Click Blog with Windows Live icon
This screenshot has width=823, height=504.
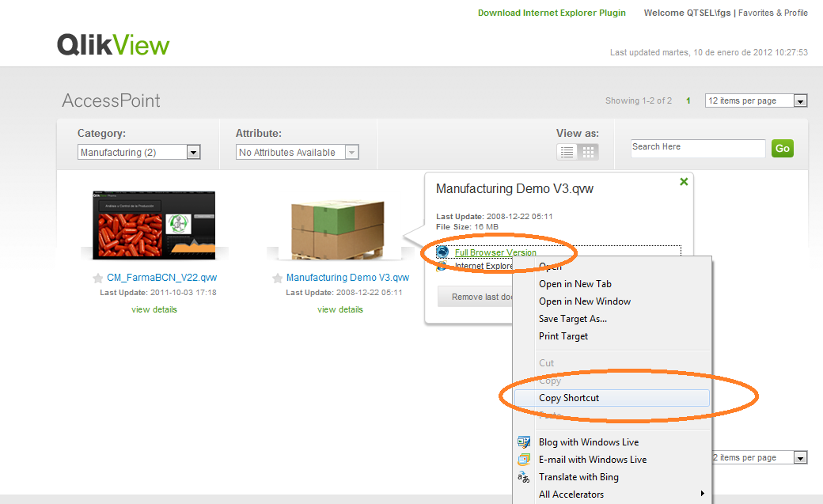pyautogui.click(x=524, y=442)
